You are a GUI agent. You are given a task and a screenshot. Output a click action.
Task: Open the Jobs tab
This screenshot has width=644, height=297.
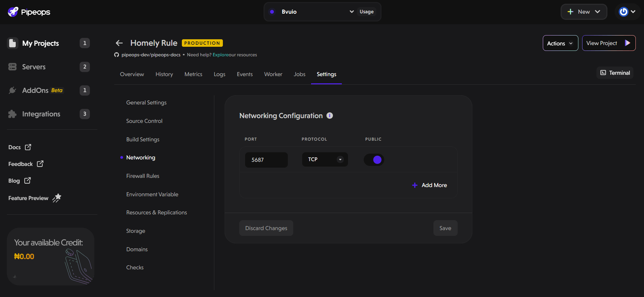(x=299, y=74)
